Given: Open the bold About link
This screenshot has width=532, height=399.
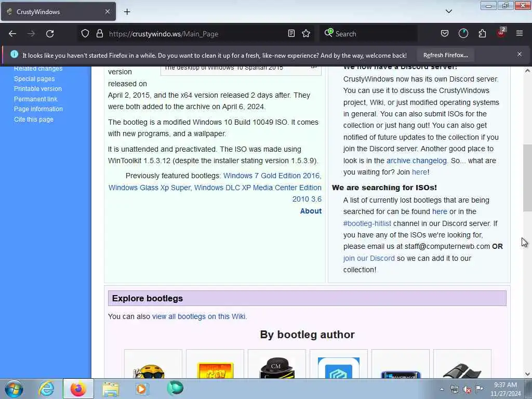Looking at the screenshot, I should 311,211.
